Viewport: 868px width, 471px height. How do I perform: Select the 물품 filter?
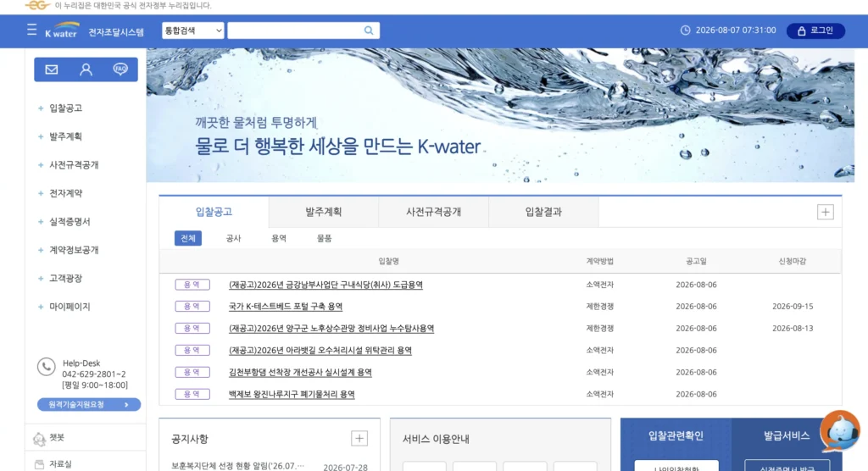324,238
